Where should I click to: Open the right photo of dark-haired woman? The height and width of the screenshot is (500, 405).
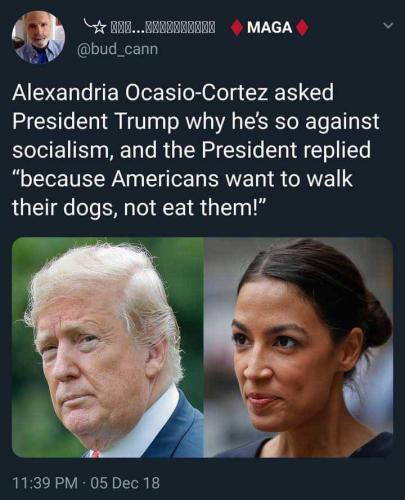click(298, 347)
